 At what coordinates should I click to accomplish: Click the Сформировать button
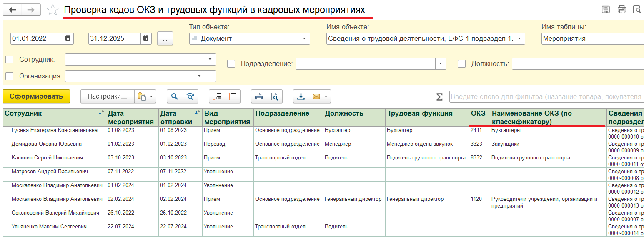tap(36, 96)
